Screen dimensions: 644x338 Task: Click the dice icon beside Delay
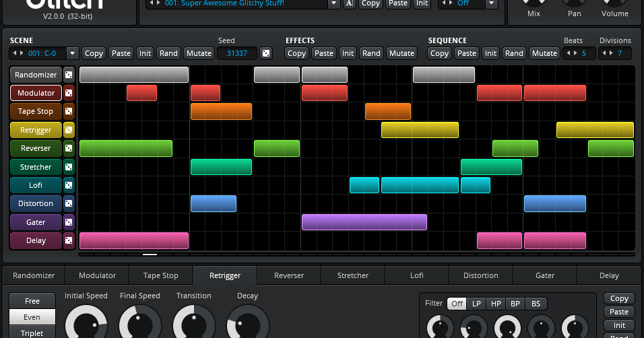coord(69,240)
